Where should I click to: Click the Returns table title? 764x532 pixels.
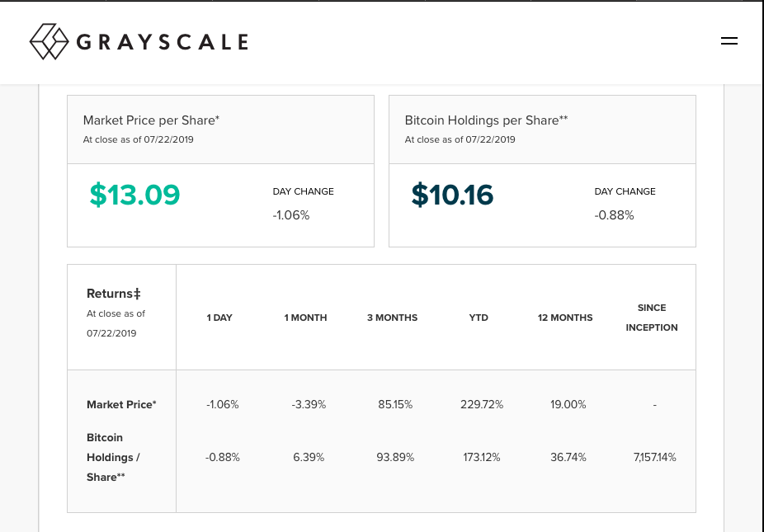(x=114, y=294)
